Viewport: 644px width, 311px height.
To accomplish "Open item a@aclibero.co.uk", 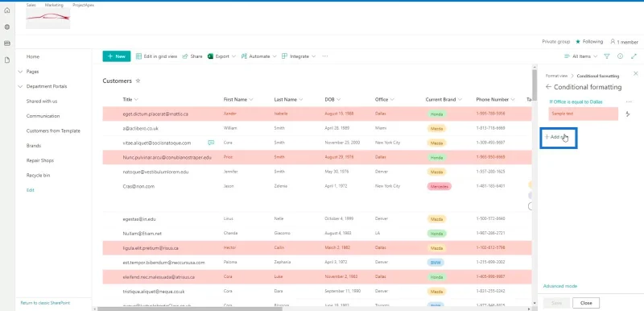I will [140, 128].
